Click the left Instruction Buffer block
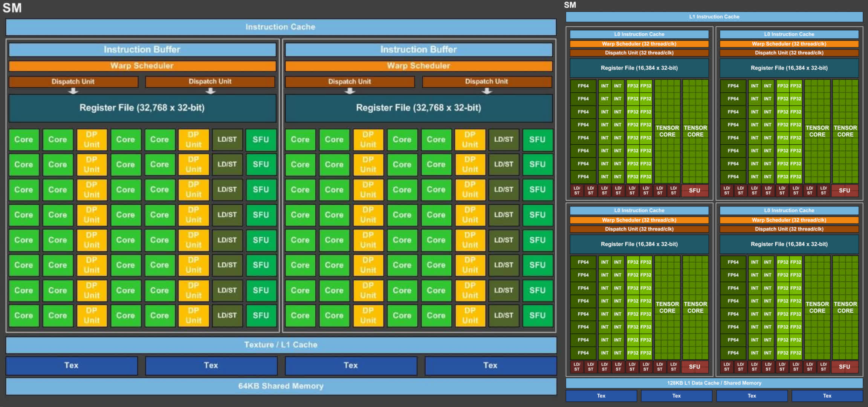The height and width of the screenshot is (407, 868). [x=142, y=49]
